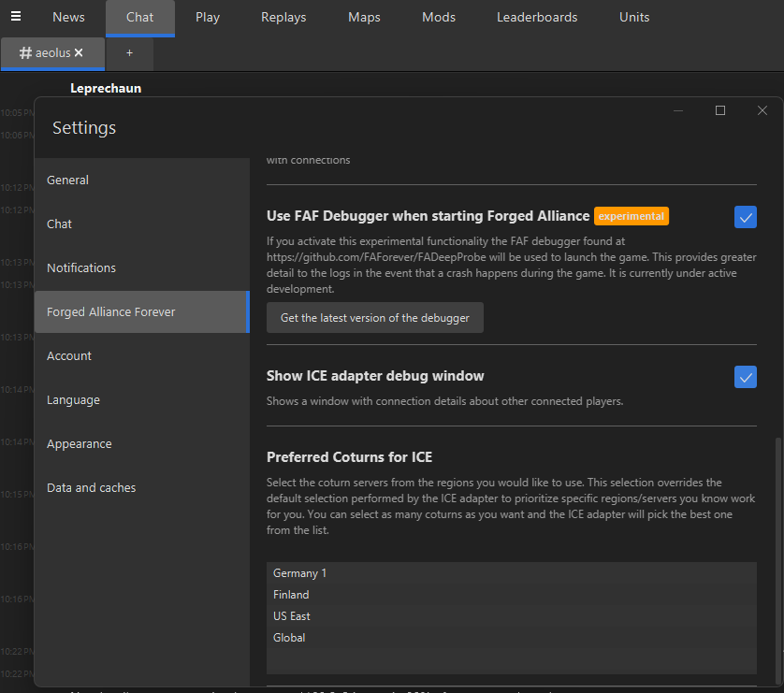Add a new chat channel tab
This screenshot has width=784, height=693.
click(x=129, y=53)
